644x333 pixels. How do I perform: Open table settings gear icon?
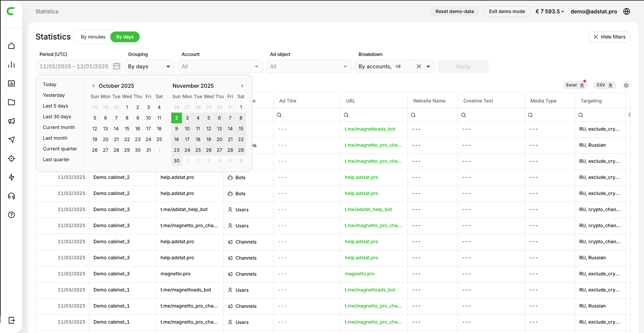626,85
